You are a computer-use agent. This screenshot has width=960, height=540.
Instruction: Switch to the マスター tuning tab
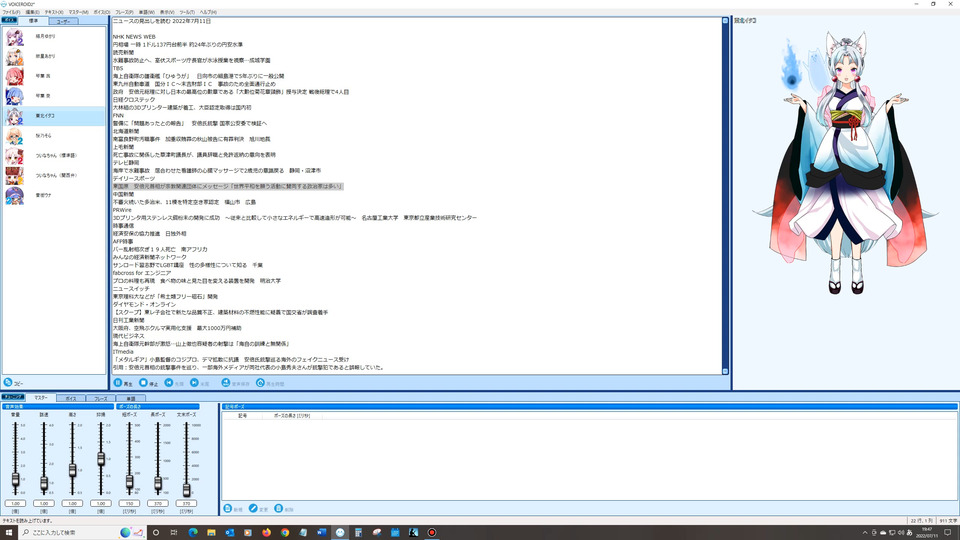(x=40, y=398)
